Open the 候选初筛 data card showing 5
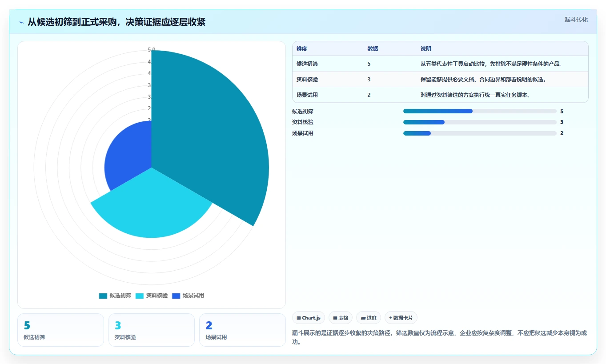 tap(60, 330)
